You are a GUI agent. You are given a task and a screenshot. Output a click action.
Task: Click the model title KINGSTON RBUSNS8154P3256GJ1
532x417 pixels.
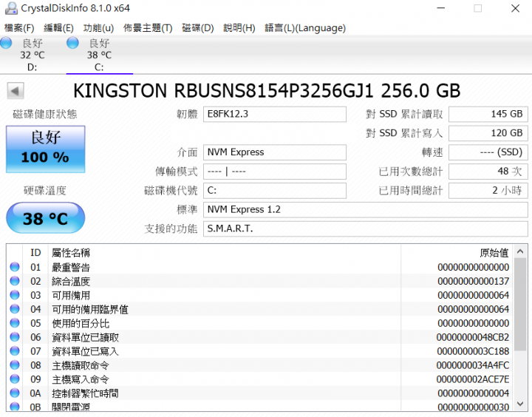(x=223, y=91)
